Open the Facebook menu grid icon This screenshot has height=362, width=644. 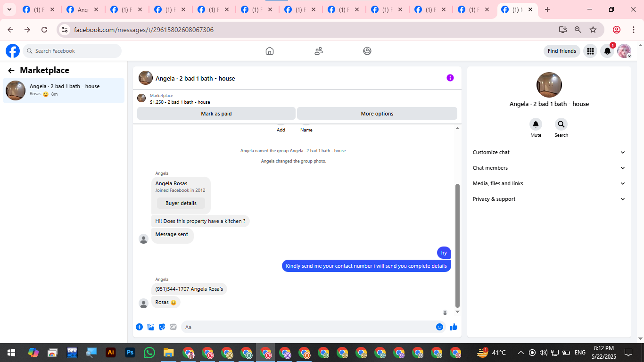tap(590, 51)
